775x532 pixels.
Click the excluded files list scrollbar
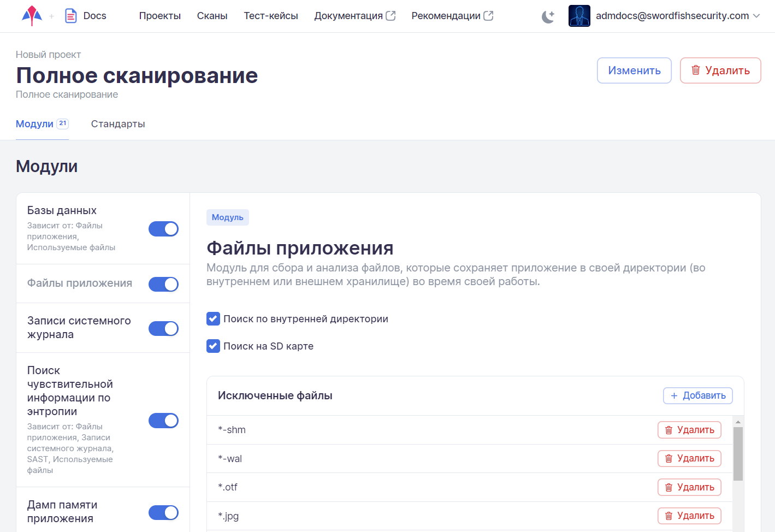(x=738, y=453)
